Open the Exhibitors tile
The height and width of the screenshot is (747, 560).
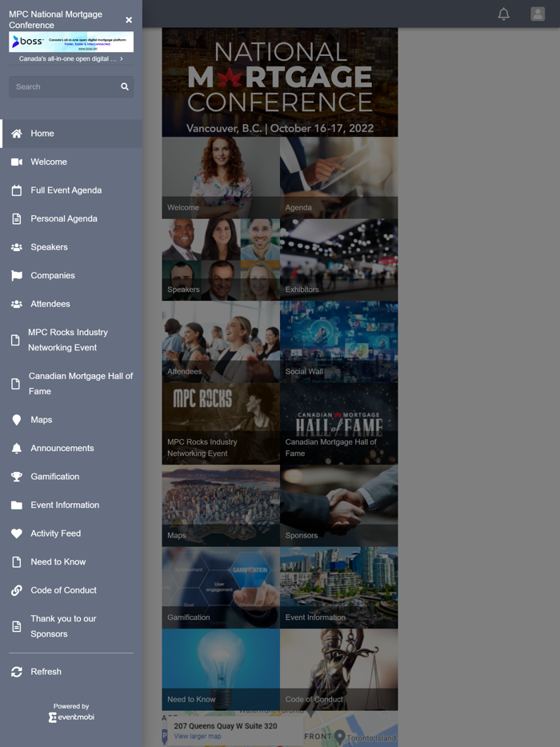coord(339,260)
